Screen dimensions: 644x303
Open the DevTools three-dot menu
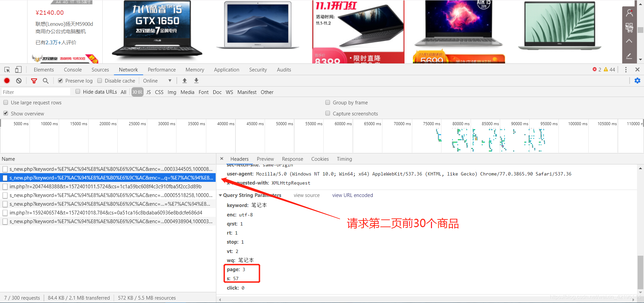click(626, 69)
